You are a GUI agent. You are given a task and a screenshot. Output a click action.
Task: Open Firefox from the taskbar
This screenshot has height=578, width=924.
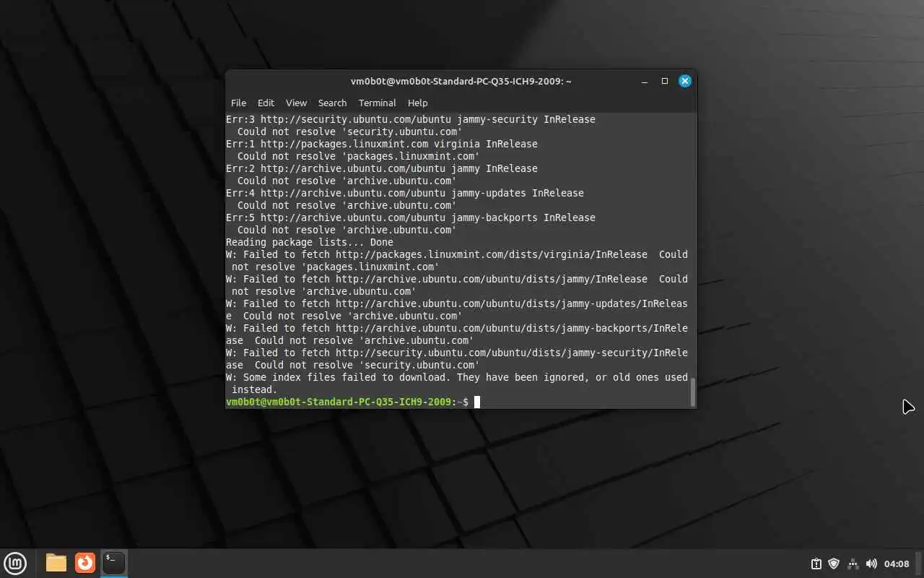[85, 563]
